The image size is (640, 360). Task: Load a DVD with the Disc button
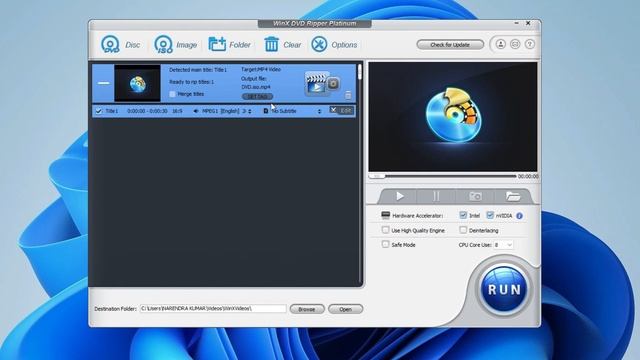tap(120, 44)
